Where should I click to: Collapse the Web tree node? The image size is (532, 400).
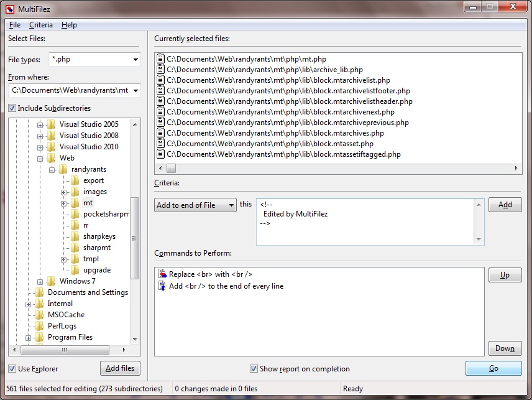coord(40,159)
